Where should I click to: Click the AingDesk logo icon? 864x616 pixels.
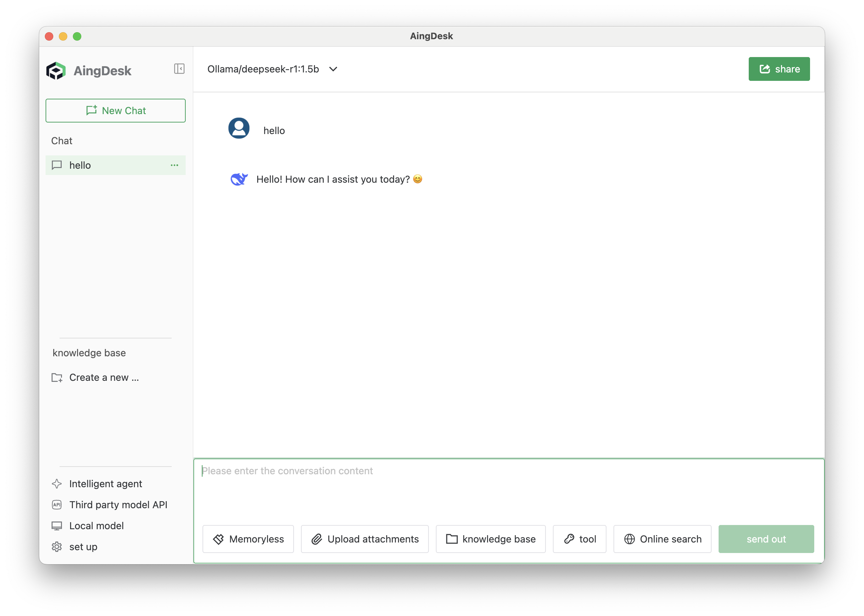[x=56, y=71]
